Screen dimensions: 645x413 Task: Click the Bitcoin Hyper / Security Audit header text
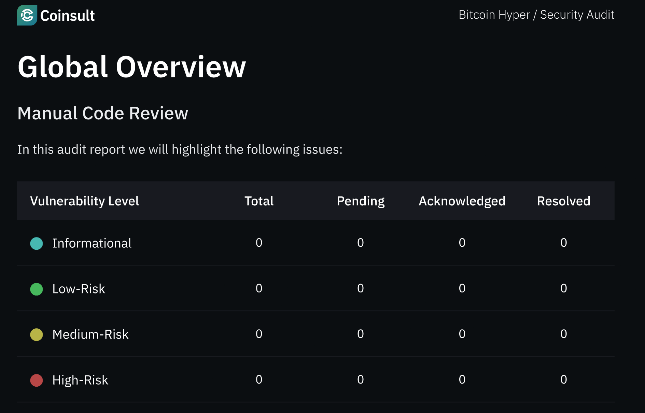(x=536, y=15)
